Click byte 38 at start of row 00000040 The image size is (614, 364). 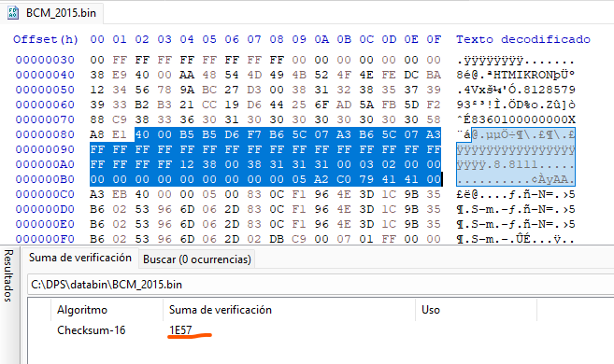pyautogui.click(x=97, y=75)
